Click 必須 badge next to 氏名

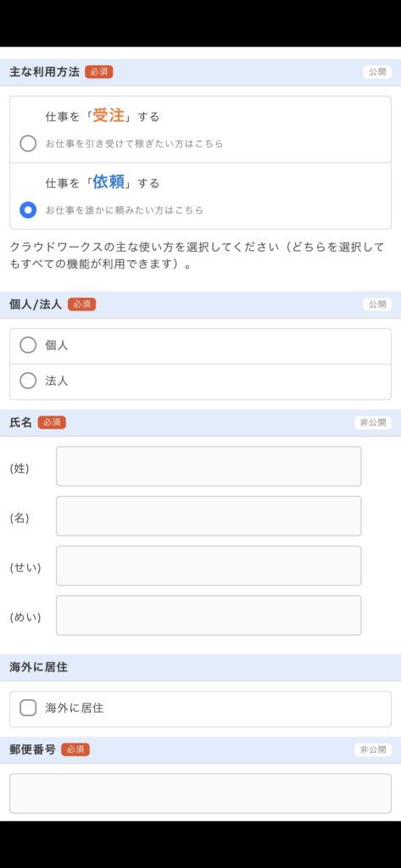click(x=52, y=423)
